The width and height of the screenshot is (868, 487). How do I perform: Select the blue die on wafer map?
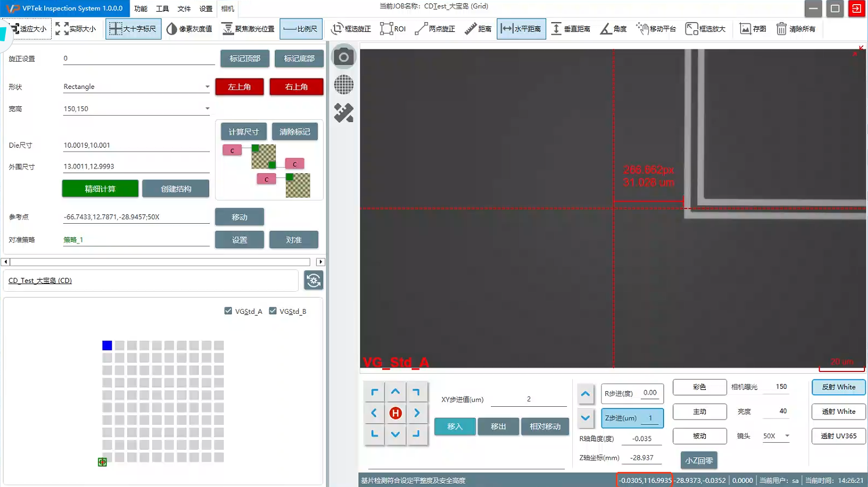(107, 346)
